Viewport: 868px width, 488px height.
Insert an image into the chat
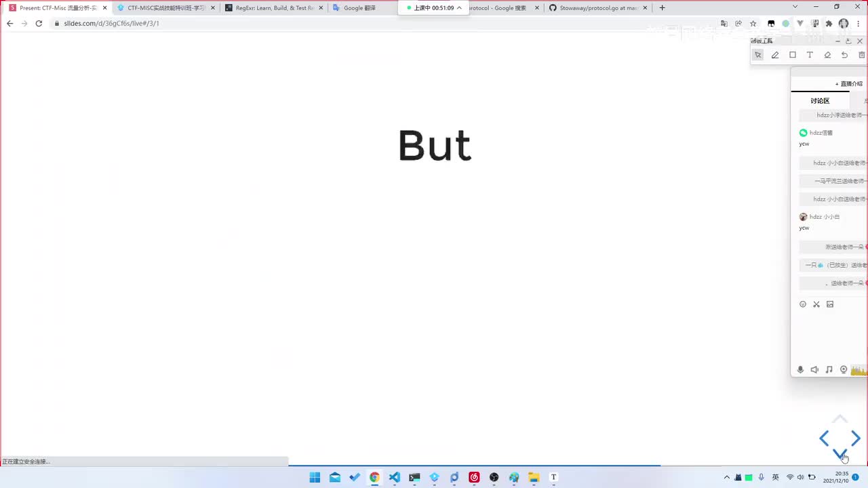click(x=830, y=304)
